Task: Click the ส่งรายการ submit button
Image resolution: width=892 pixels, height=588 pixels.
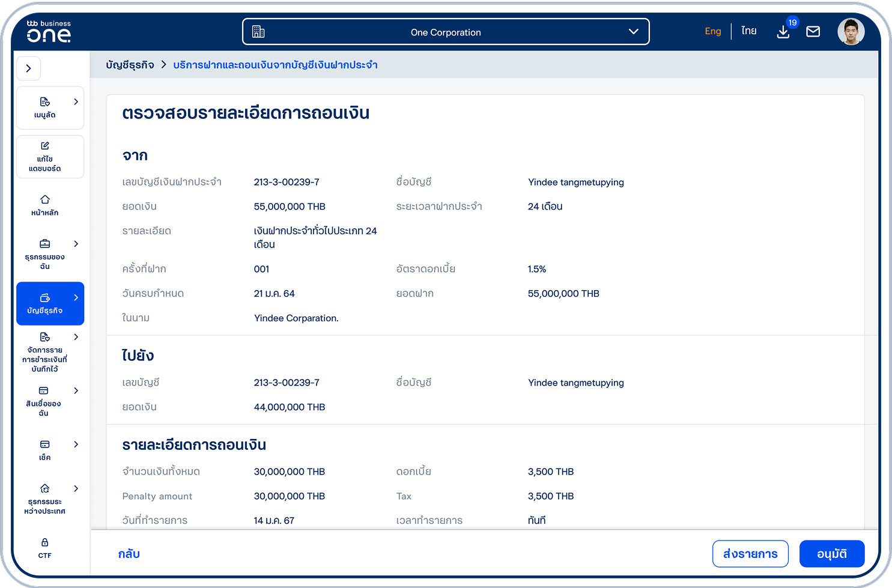Action: point(750,554)
